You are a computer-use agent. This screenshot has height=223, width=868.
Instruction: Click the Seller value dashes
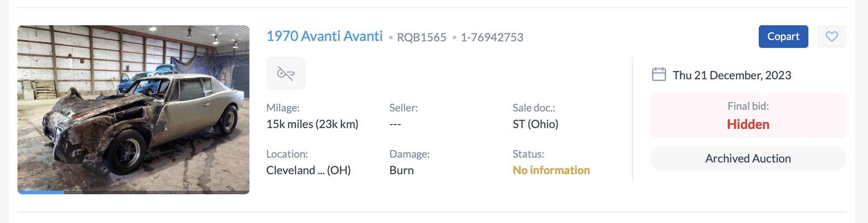point(395,124)
